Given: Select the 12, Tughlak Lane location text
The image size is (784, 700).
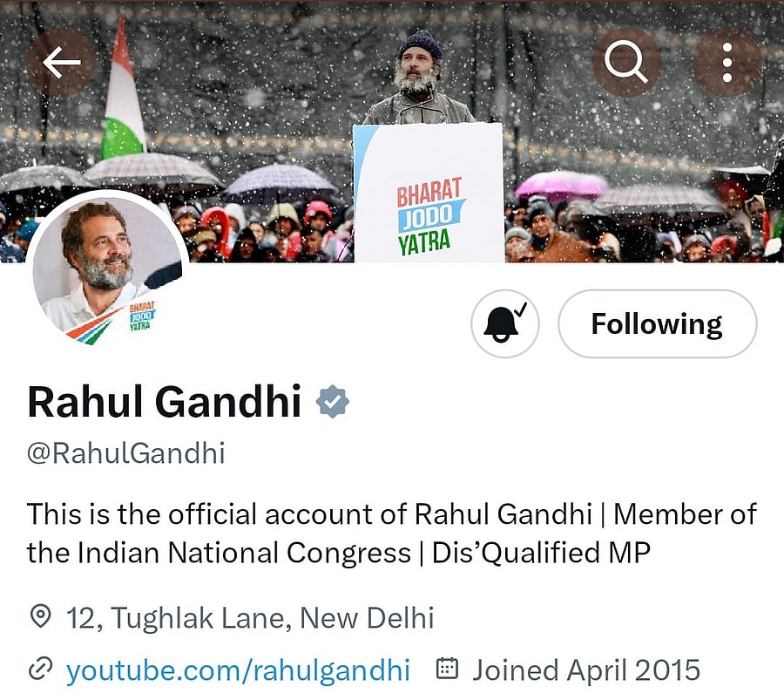Looking at the screenshot, I should [x=250, y=618].
